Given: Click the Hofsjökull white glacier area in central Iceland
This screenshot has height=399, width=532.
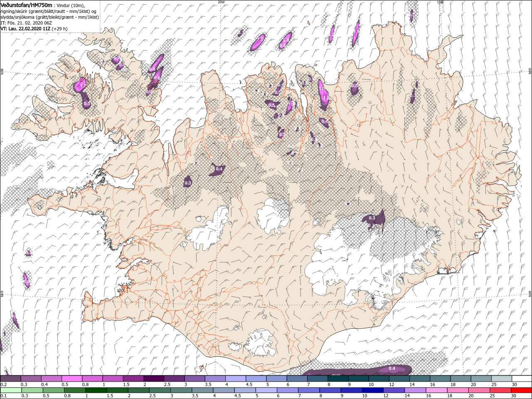Looking at the screenshot, I should (273, 215).
